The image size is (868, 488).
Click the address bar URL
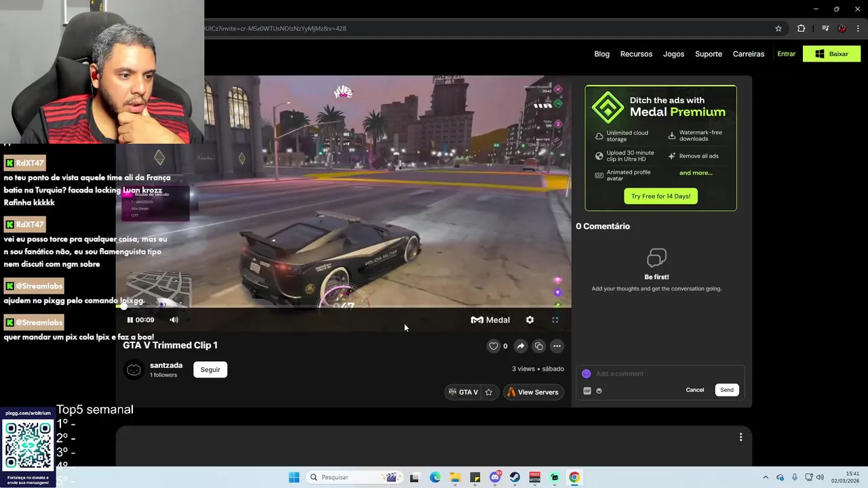275,28
